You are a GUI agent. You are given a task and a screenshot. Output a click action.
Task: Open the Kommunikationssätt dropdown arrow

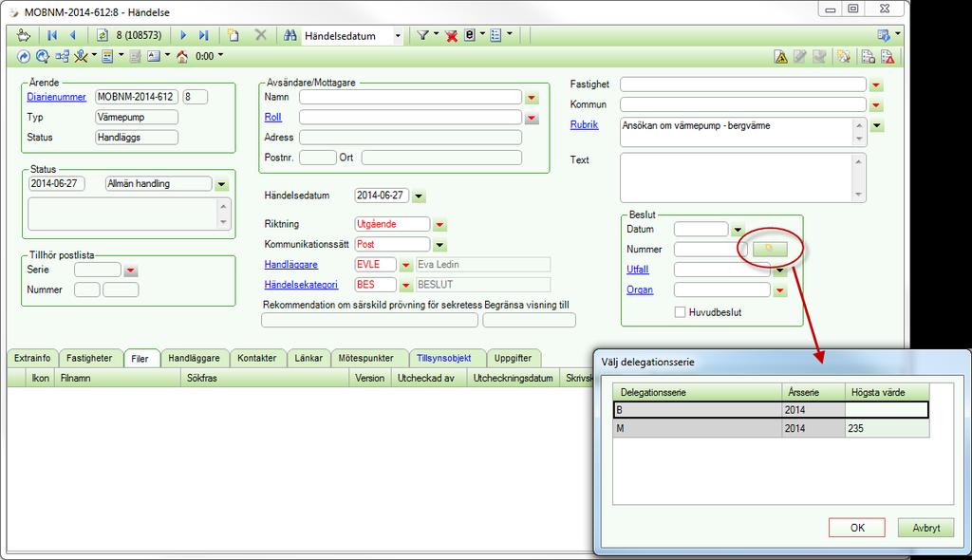tap(439, 245)
